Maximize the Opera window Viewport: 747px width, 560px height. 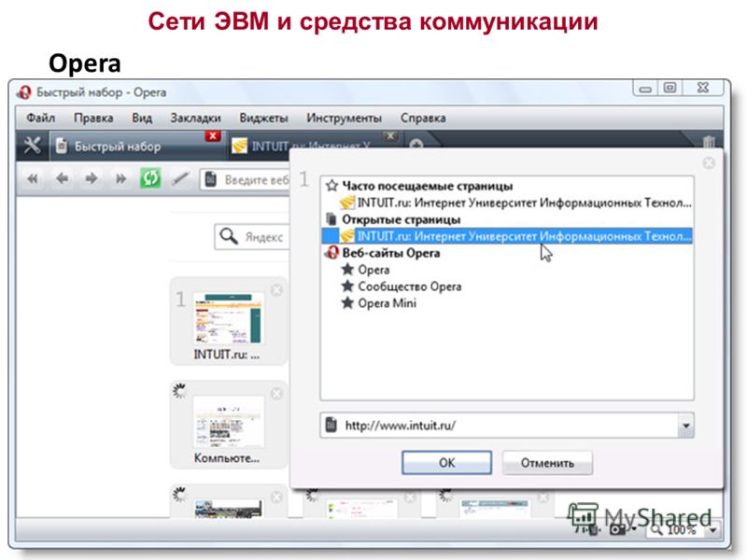click(x=669, y=88)
